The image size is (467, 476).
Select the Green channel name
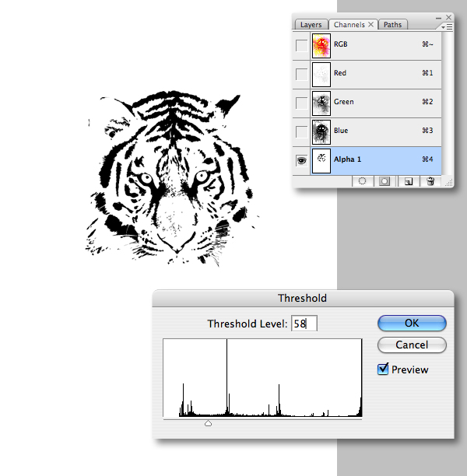point(344,102)
